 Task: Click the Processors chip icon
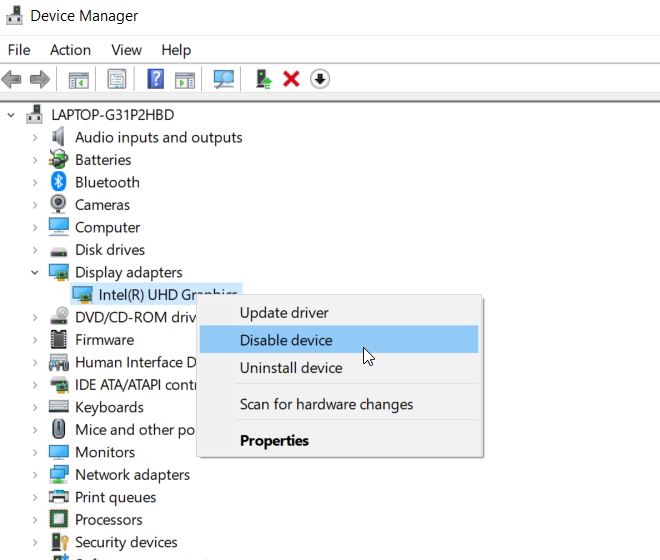click(59, 519)
